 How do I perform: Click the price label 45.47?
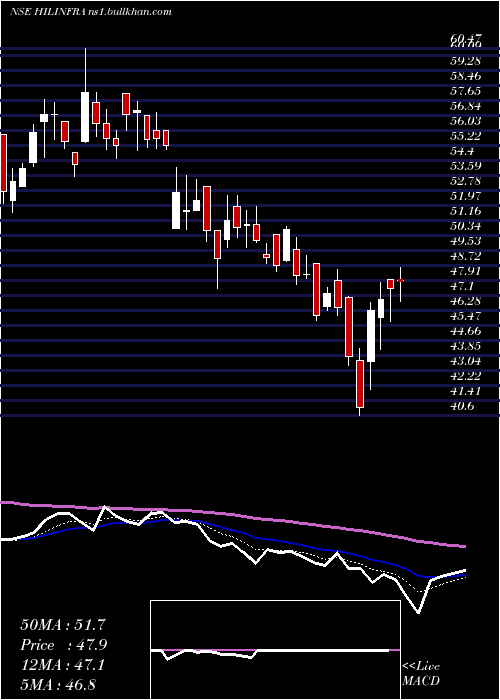coord(465,316)
